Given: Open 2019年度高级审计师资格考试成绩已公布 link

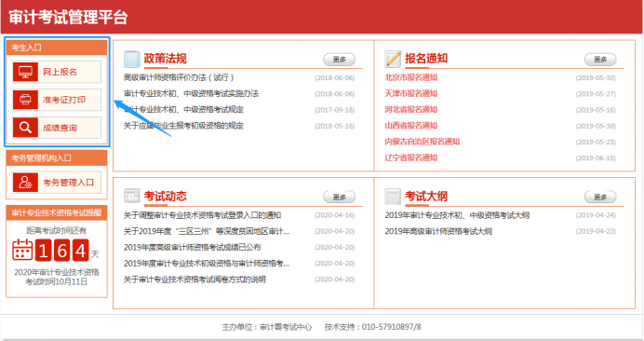Looking at the screenshot, I should [193, 247].
